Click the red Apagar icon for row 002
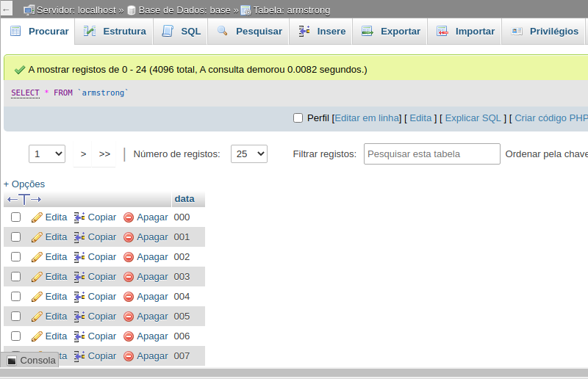 [129, 257]
